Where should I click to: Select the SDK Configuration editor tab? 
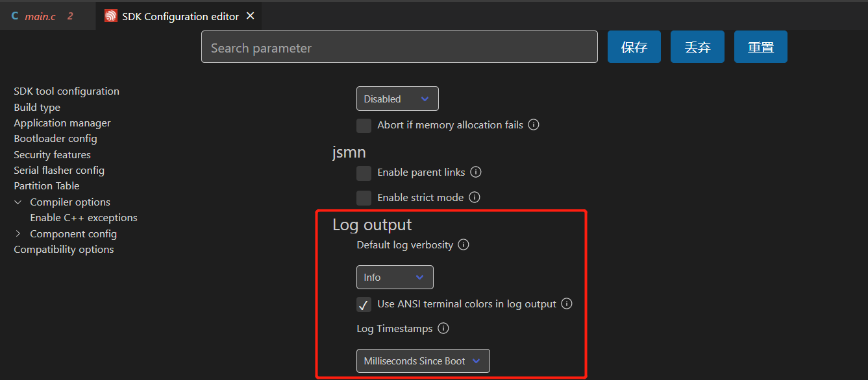click(179, 16)
